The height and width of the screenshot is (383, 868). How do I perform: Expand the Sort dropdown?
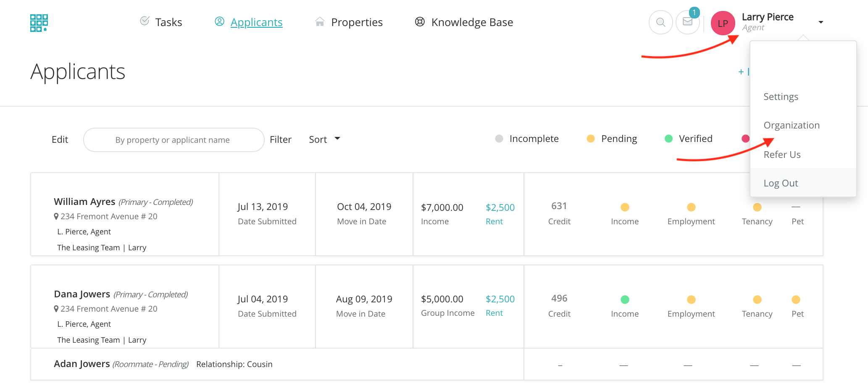tap(324, 139)
